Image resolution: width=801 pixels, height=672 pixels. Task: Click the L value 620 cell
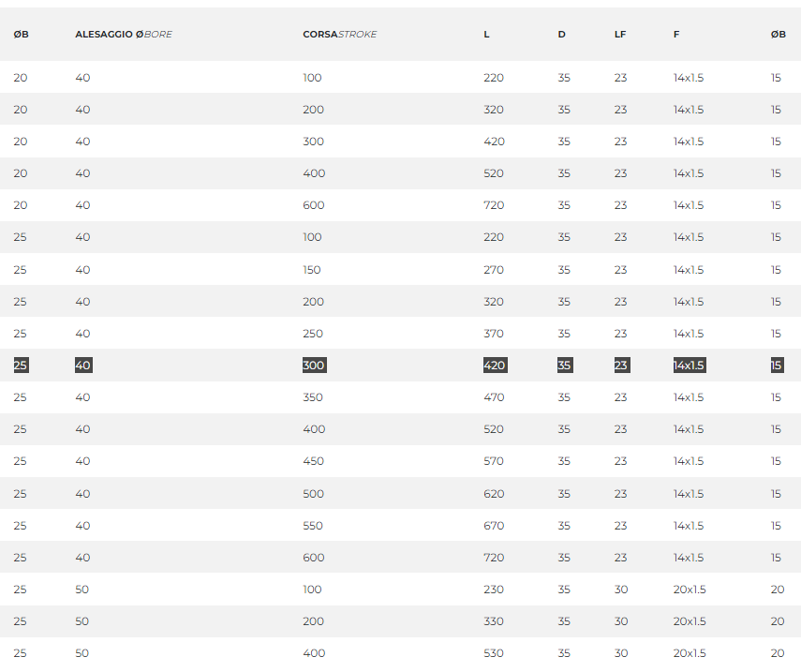(x=494, y=494)
